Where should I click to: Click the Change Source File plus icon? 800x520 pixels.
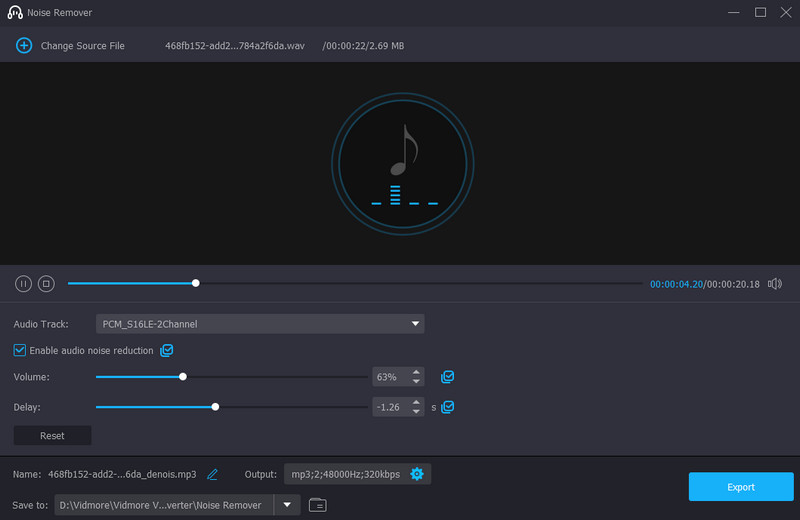point(23,46)
